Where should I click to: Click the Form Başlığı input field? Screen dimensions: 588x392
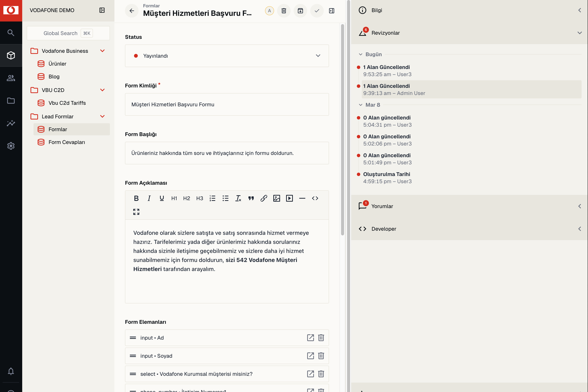(x=227, y=153)
